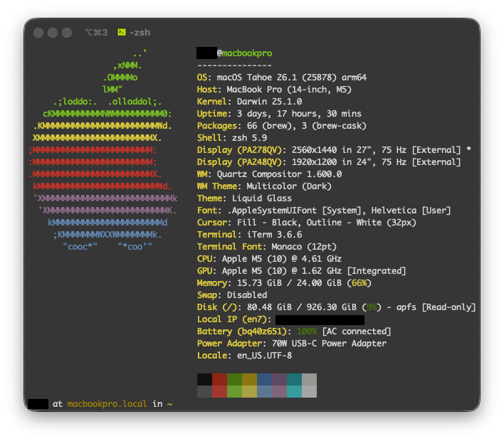Image resolution: width=504 pixels, height=441 pixels.
Task: Zoom the iTerm window with third button
Action: [x=67, y=33]
